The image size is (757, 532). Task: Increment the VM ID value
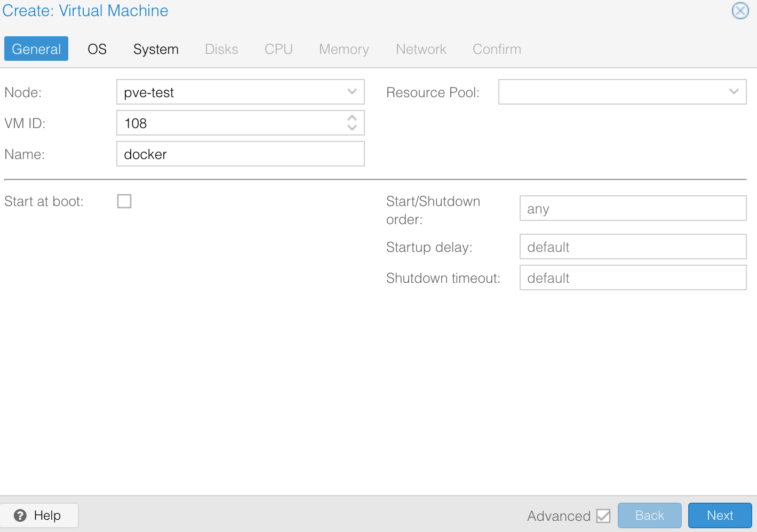[x=352, y=119]
